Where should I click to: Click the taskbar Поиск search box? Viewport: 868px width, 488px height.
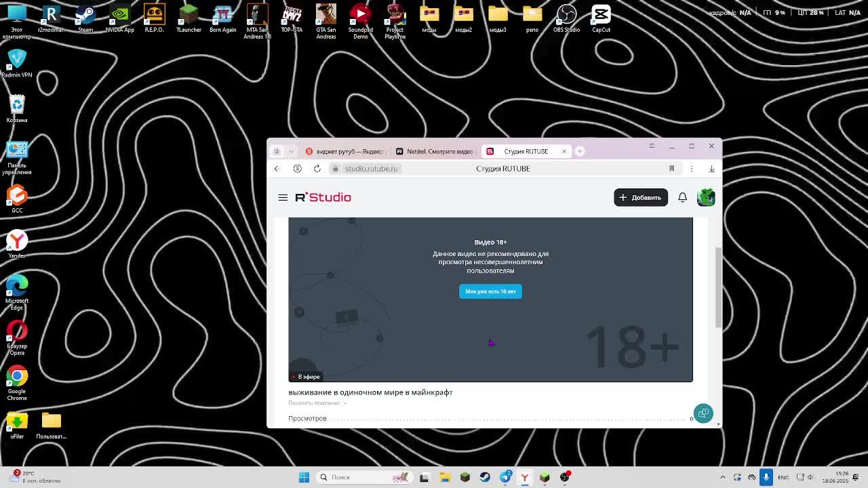tap(364, 477)
